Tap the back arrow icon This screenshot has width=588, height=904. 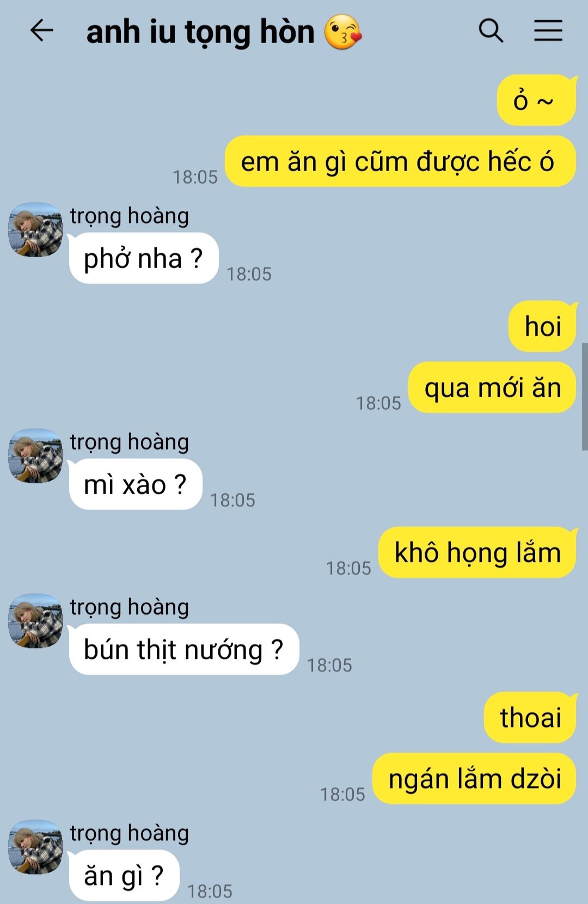41,31
